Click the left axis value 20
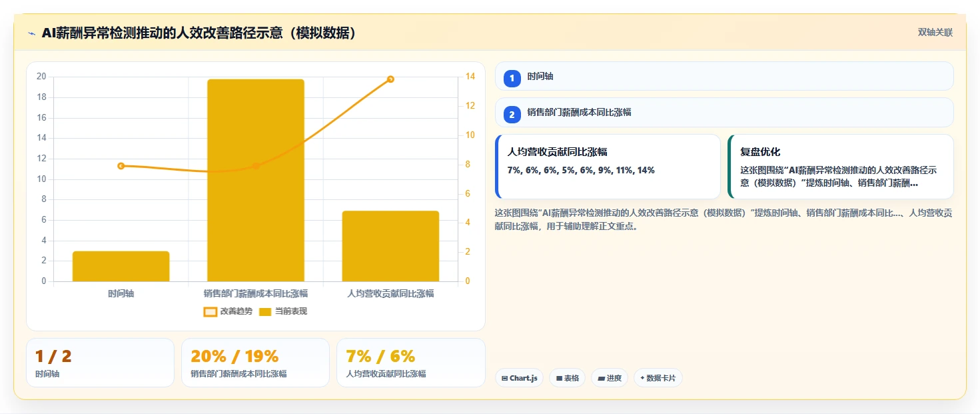The image size is (980, 414). 41,77
